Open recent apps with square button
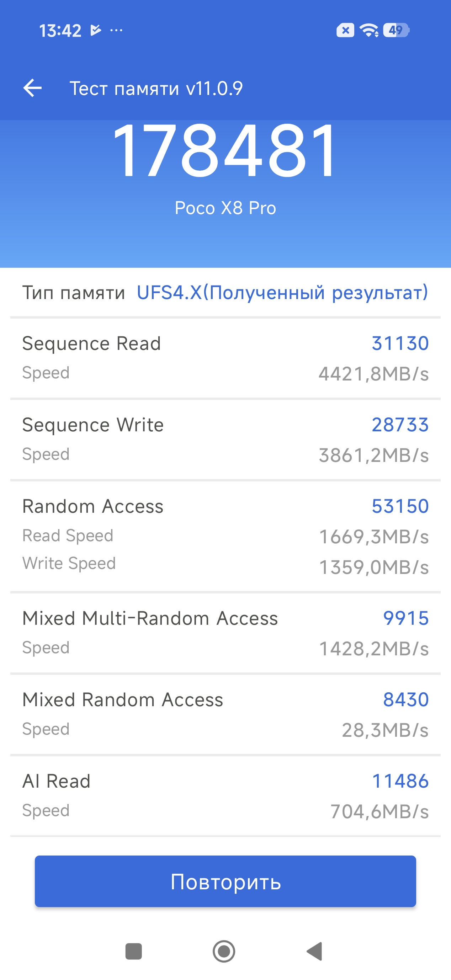 134,951
